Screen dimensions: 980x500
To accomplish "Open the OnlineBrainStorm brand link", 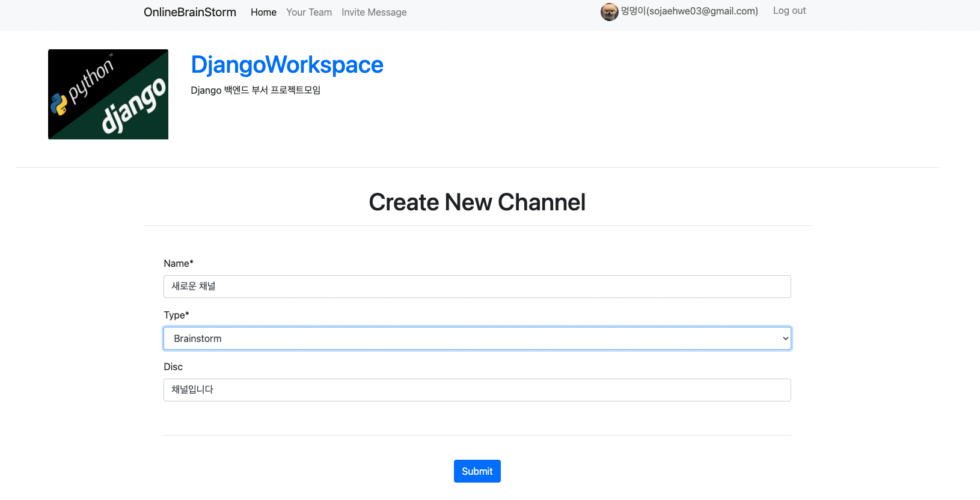I will coord(190,12).
